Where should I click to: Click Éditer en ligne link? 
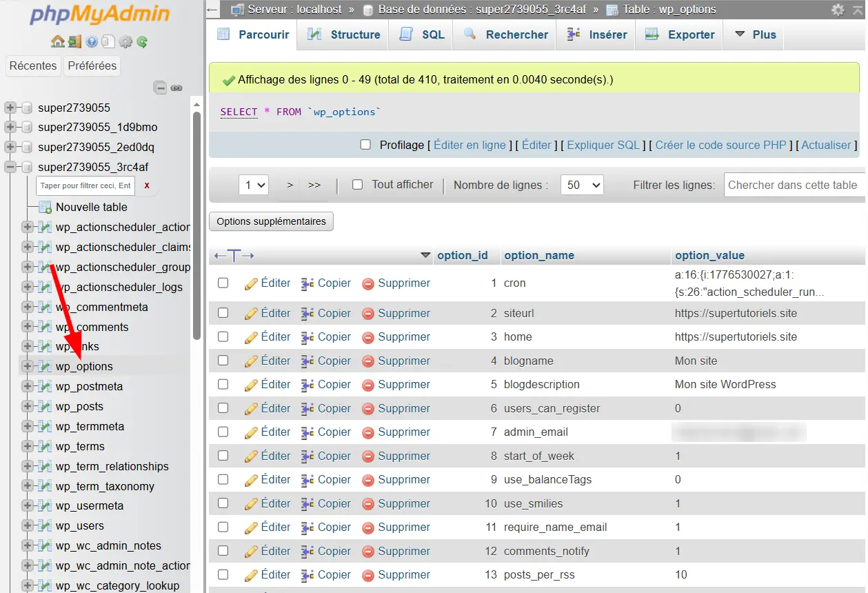470,145
